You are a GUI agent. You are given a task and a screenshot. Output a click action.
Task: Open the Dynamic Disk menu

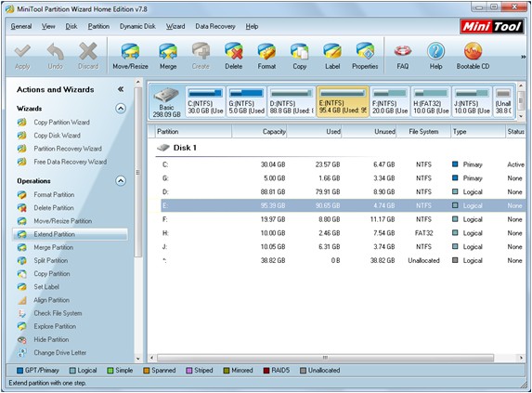click(137, 26)
